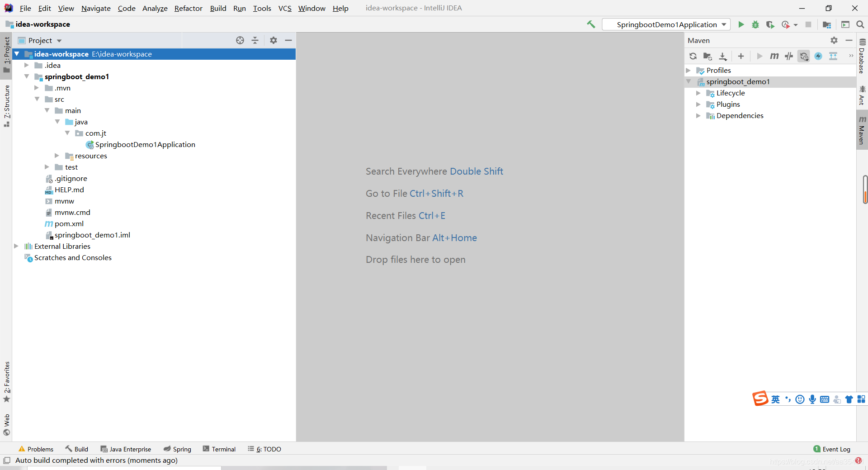Expand the Maven Profiles node
Viewport: 868px width, 470px height.
(x=688, y=70)
